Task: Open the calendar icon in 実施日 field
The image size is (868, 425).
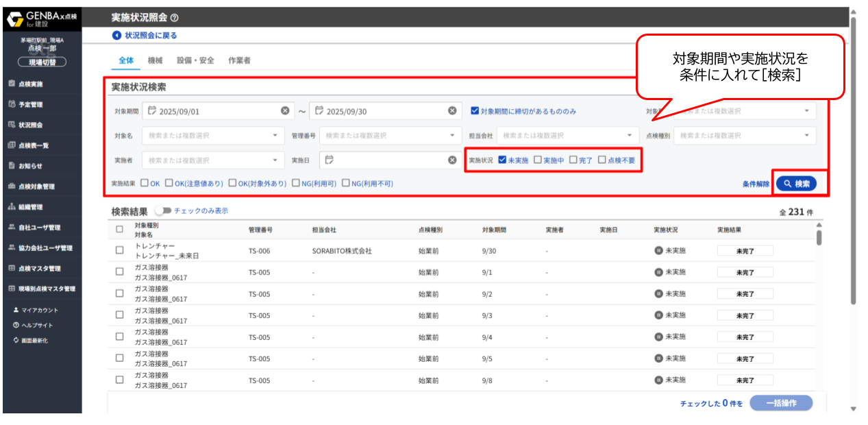Action: point(330,160)
